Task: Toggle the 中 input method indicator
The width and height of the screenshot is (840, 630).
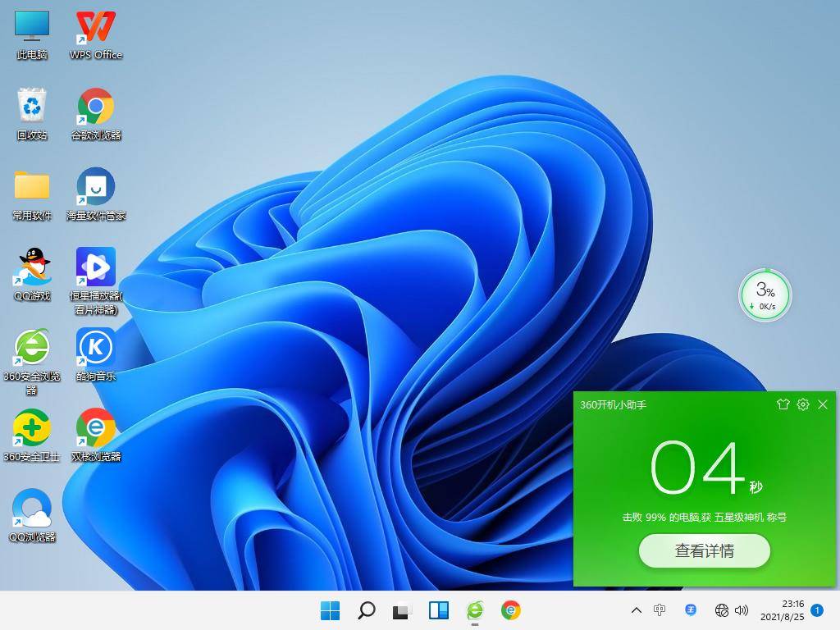Action: point(660,610)
